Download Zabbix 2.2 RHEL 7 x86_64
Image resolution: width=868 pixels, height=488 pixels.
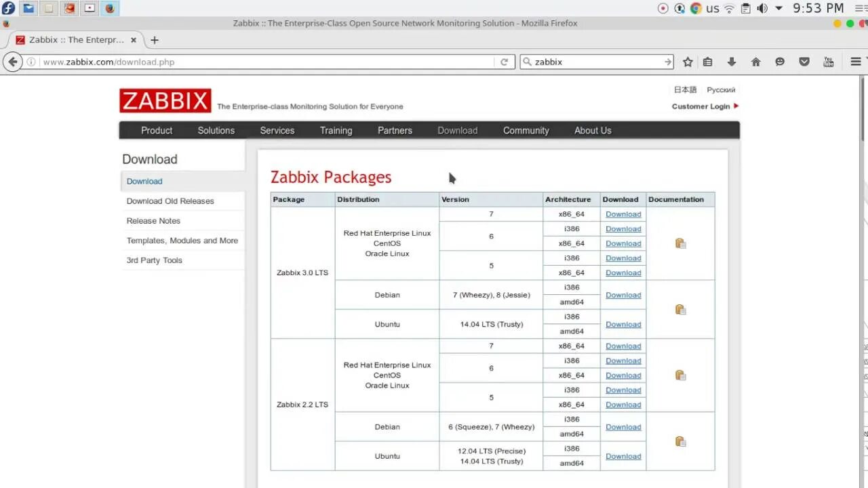click(x=623, y=346)
